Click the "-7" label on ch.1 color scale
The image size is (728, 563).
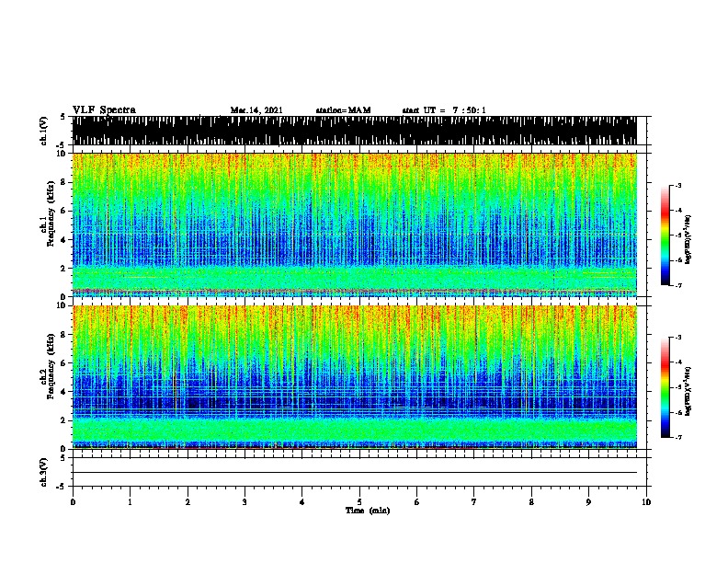pyautogui.click(x=677, y=285)
